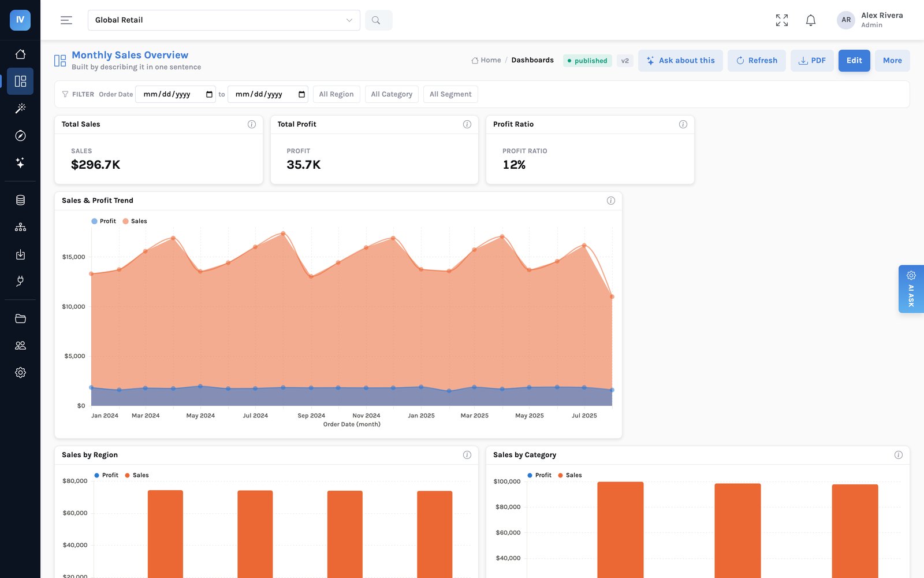Viewport: 924px width, 578px height.
Task: Toggle Profit series in trend legend
Action: pos(104,221)
